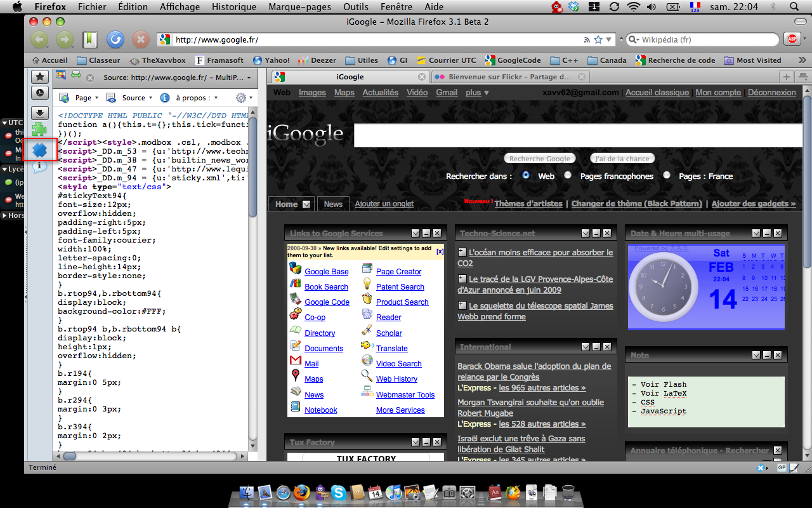Go forward with the green forward arrow
Viewport: 812px width, 508px height.
65,39
